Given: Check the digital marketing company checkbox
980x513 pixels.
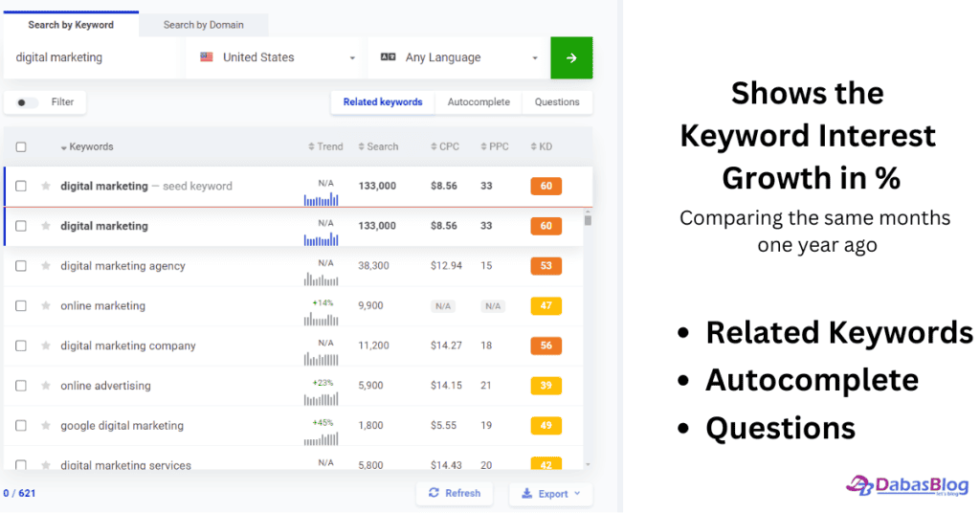Looking at the screenshot, I should pyautogui.click(x=21, y=346).
